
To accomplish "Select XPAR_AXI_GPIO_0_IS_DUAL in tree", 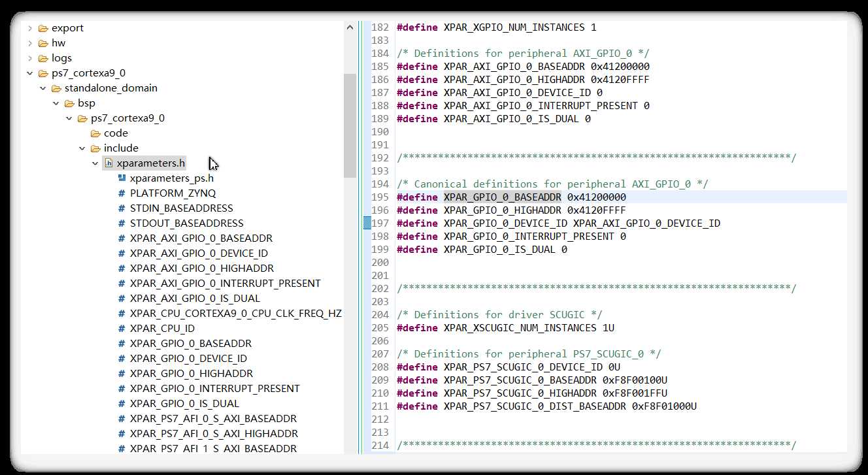I will (x=195, y=299).
